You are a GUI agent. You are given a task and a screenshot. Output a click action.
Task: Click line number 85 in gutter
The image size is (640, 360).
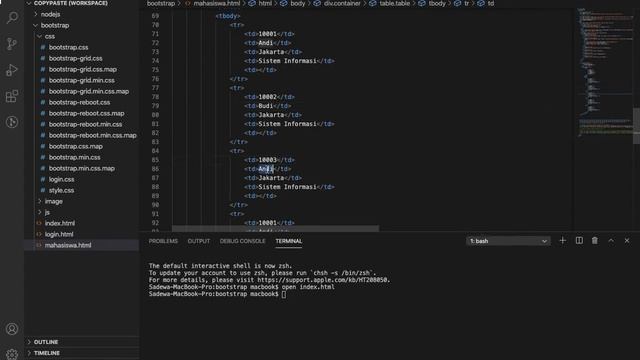155,160
